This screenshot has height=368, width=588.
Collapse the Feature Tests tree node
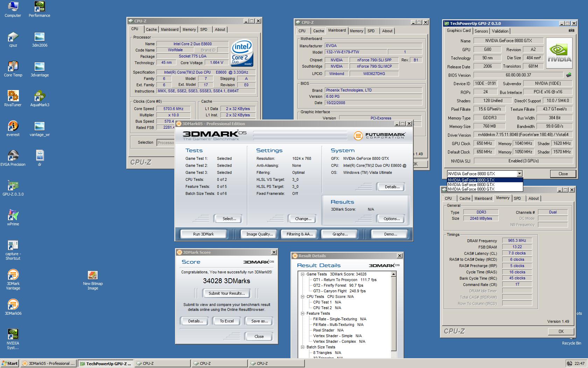303,313
